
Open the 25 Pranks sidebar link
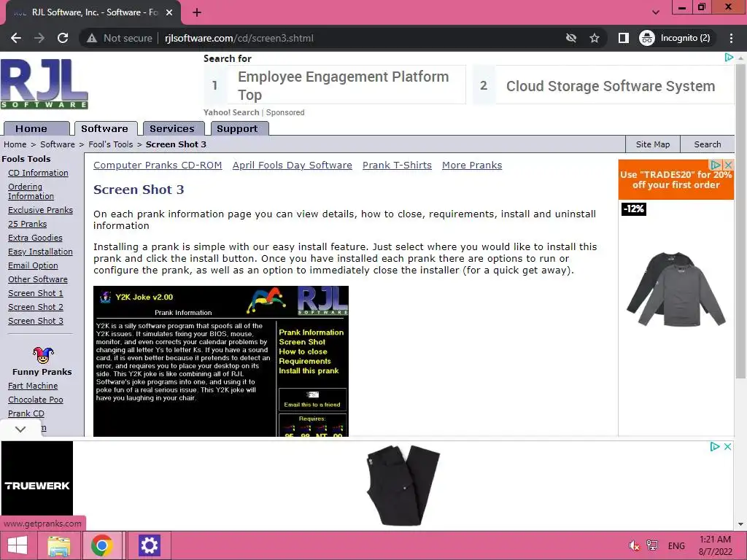point(27,224)
